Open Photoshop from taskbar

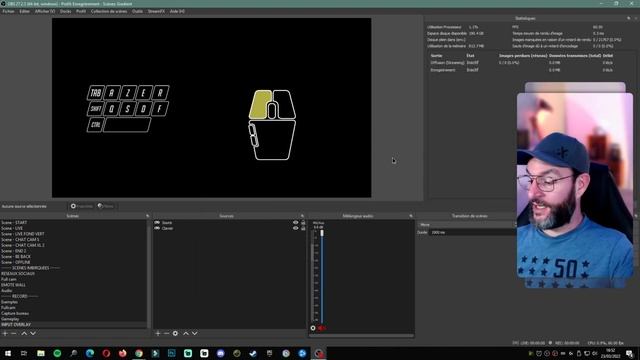(x=171, y=353)
